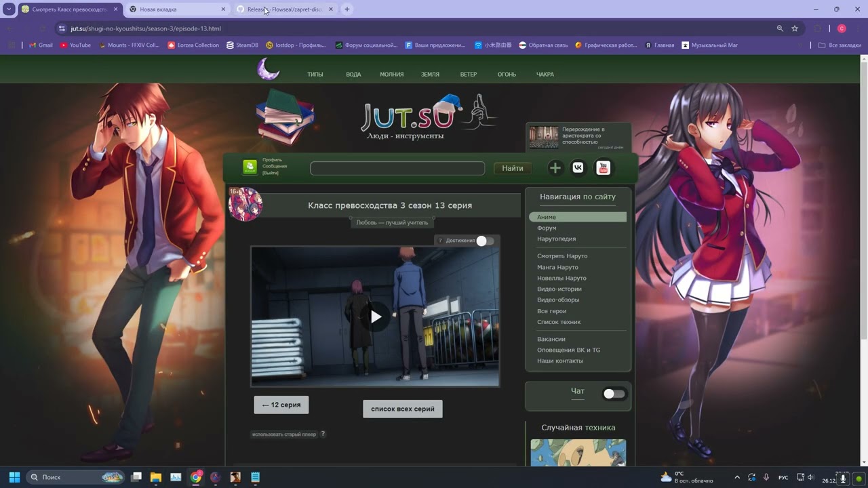Switch to the Новая вкладка tab
This screenshot has height=488, width=868.
coord(177,9)
